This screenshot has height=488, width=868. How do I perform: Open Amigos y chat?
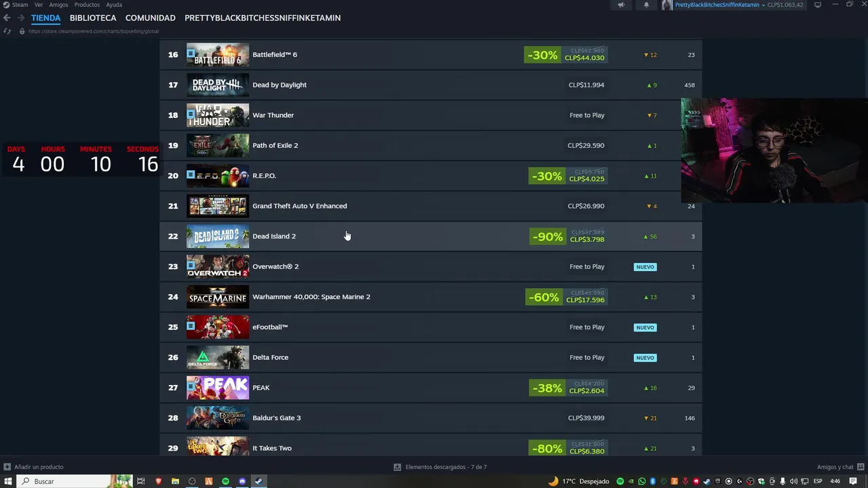click(x=835, y=467)
